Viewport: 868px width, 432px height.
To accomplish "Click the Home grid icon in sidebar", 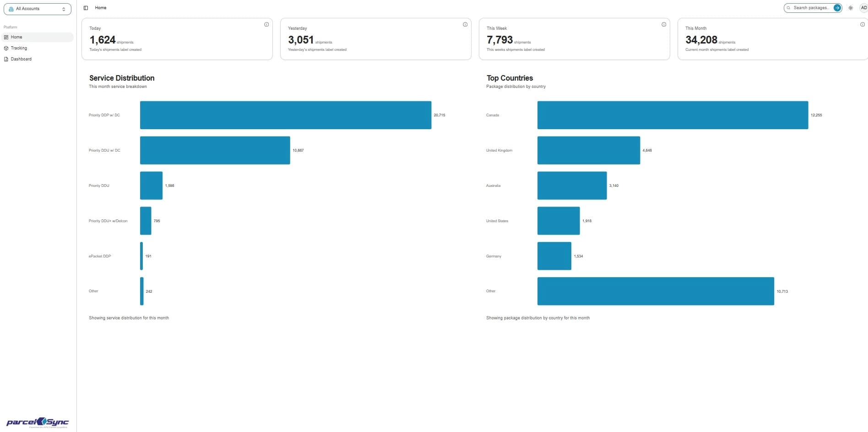I will point(6,37).
